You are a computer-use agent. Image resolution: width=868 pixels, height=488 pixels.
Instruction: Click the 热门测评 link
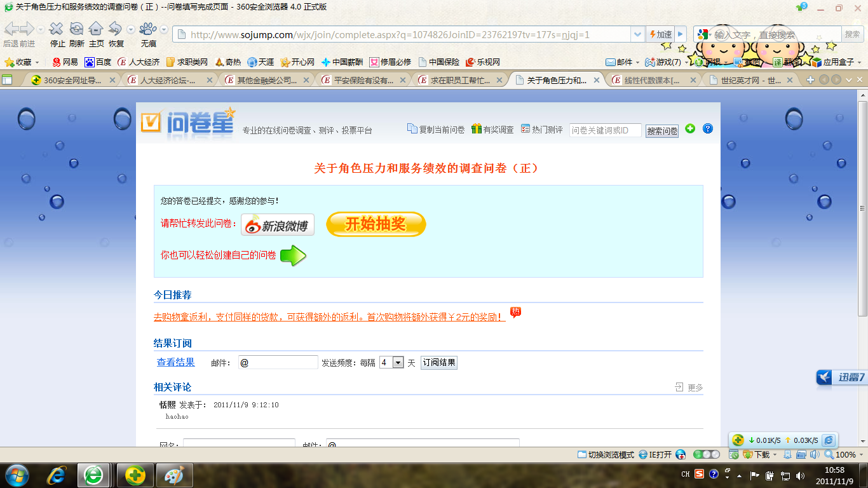pos(541,130)
